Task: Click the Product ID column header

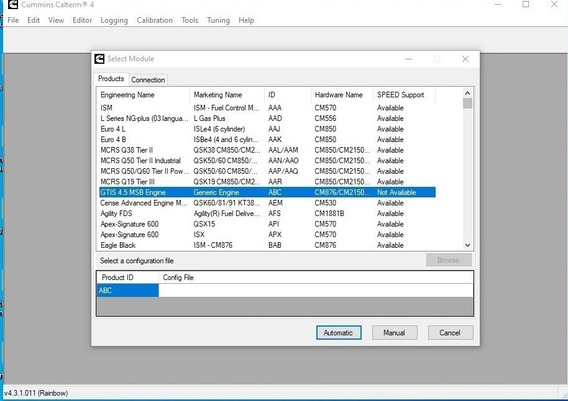Action: (x=128, y=277)
